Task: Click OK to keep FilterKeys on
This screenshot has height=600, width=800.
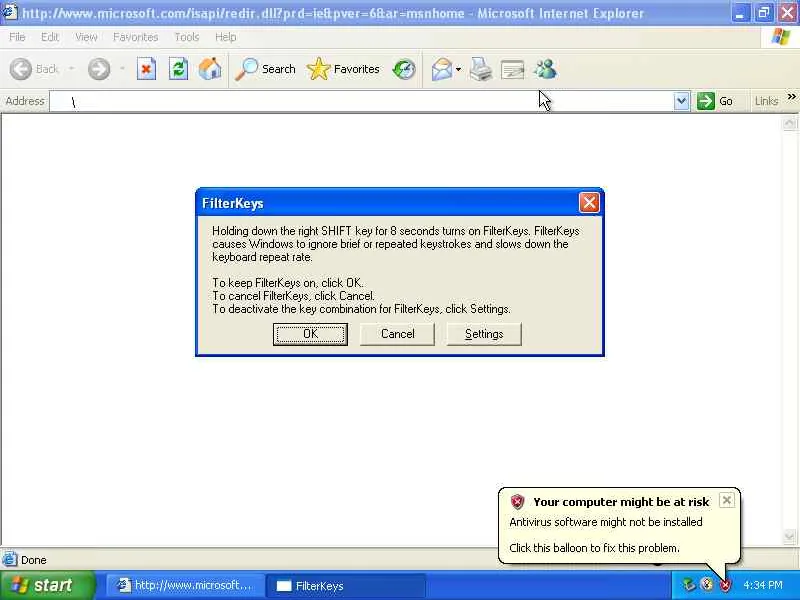Action: 310,334
